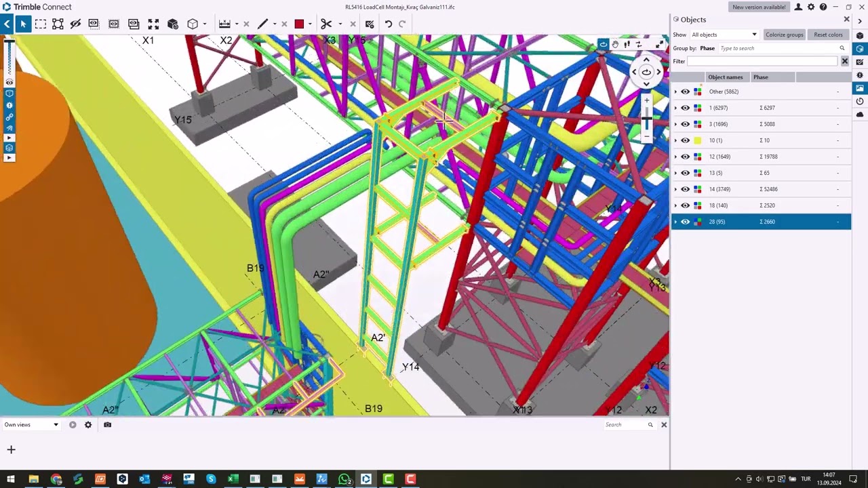Expand the 14 (3749) group row
The height and width of the screenshot is (488, 868).
coord(675,189)
